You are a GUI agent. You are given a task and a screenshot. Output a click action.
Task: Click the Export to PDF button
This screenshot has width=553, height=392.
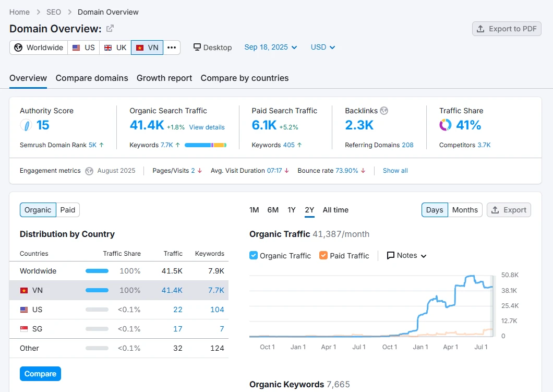[507, 29]
